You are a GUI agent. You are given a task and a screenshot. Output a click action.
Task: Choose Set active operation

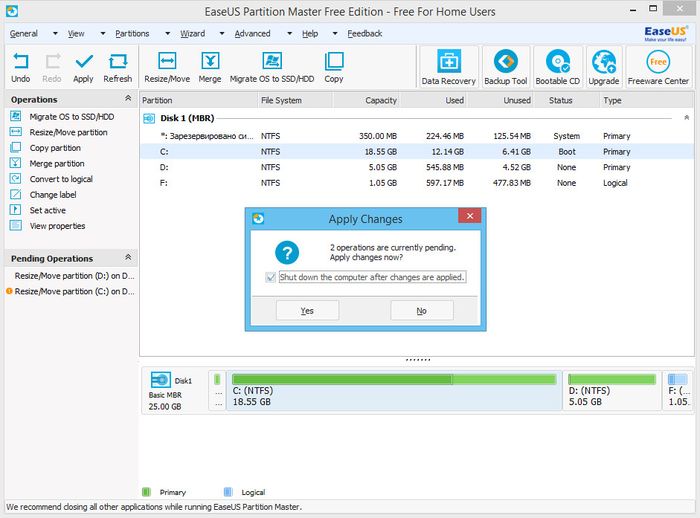38,210
